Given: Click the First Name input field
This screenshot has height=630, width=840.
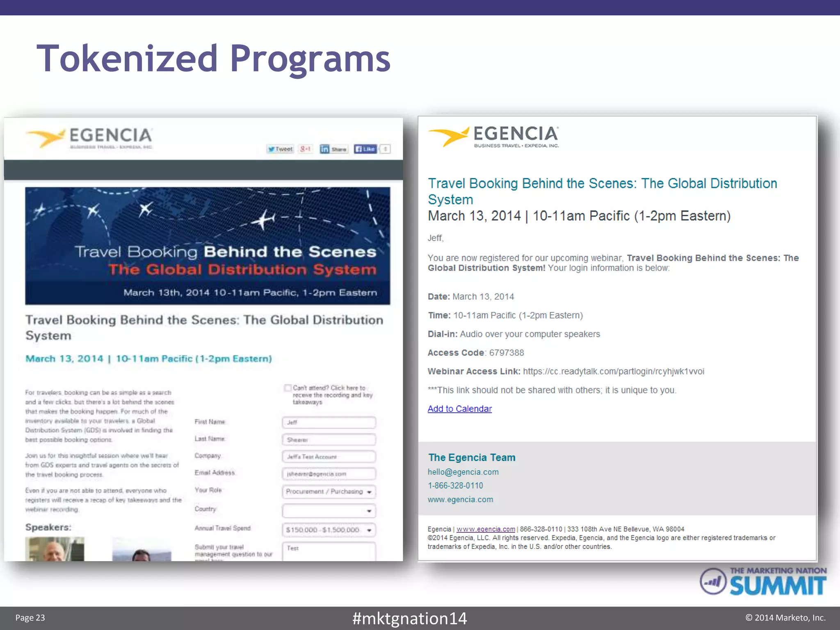Looking at the screenshot, I should (329, 422).
